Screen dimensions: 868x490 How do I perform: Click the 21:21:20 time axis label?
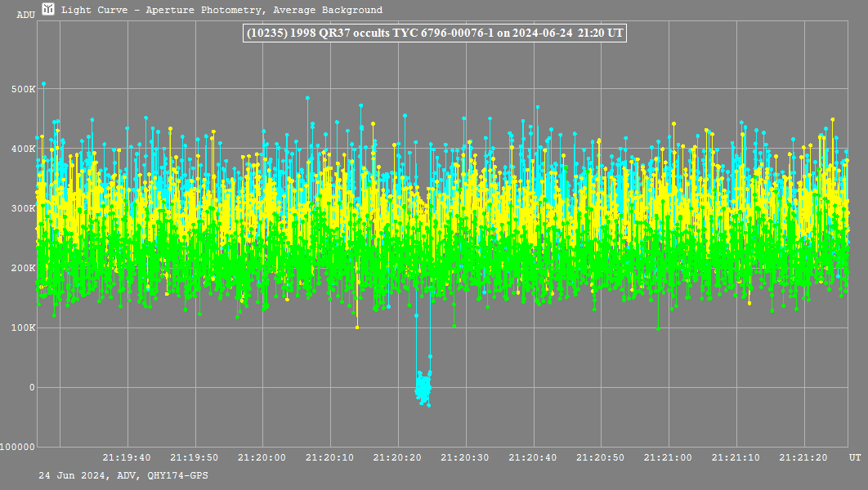[804, 457]
